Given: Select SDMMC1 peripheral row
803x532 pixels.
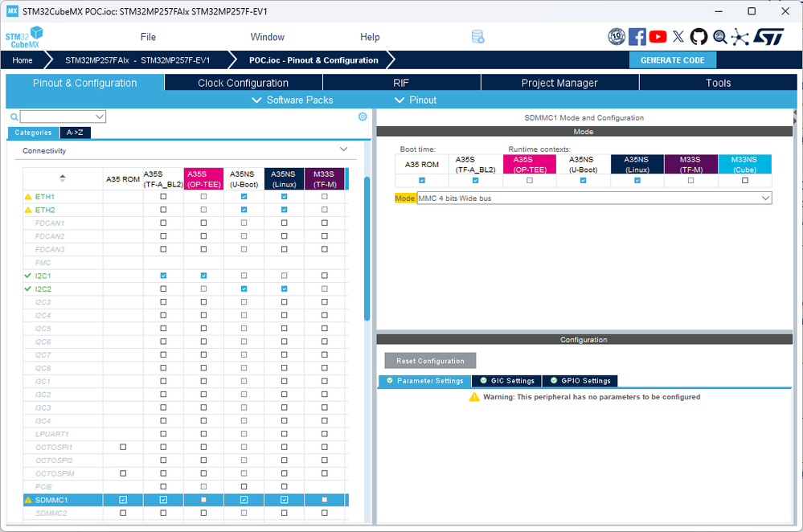Looking at the screenshot, I should (186, 500).
